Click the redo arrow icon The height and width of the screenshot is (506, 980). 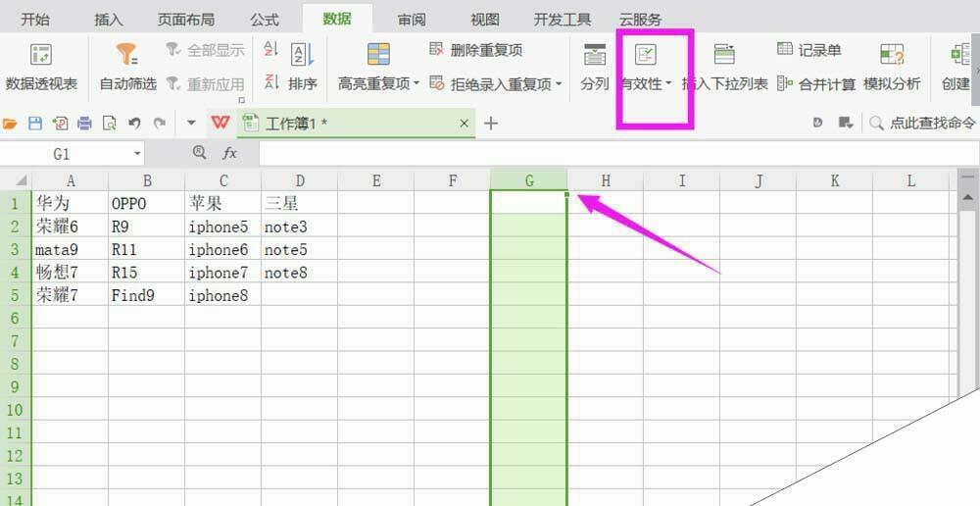point(160,124)
